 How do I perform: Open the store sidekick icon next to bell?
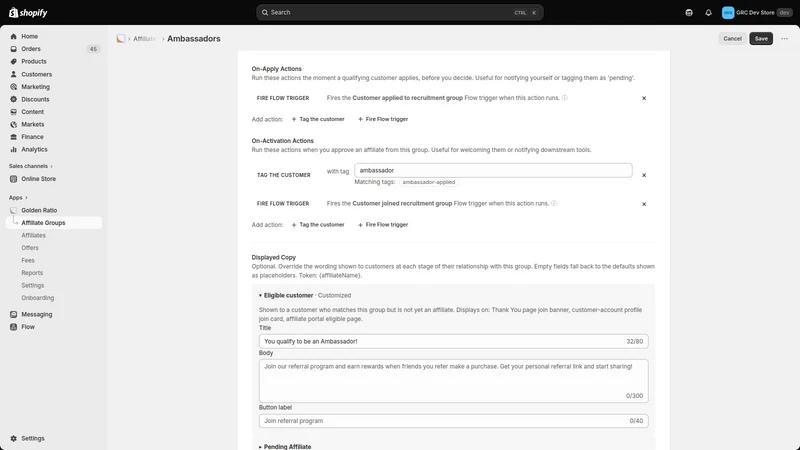(x=689, y=13)
